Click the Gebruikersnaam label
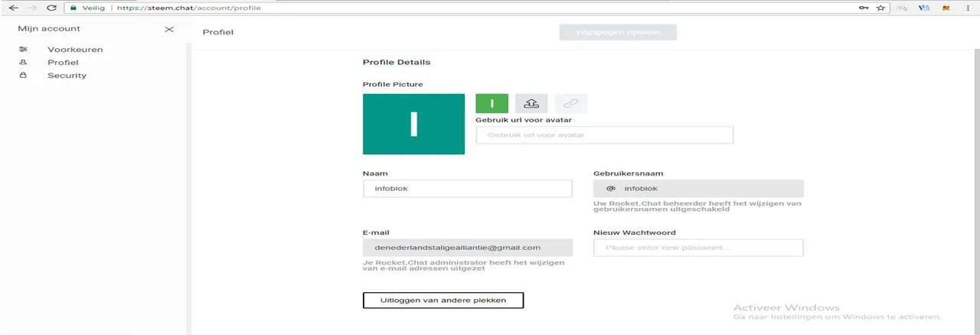The height and width of the screenshot is (335, 980). 628,174
